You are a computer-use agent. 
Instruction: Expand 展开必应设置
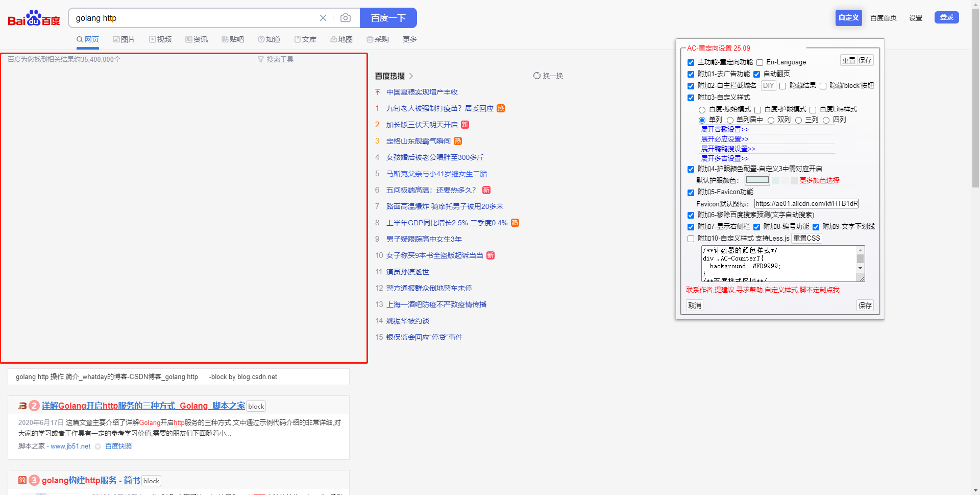[x=724, y=139]
